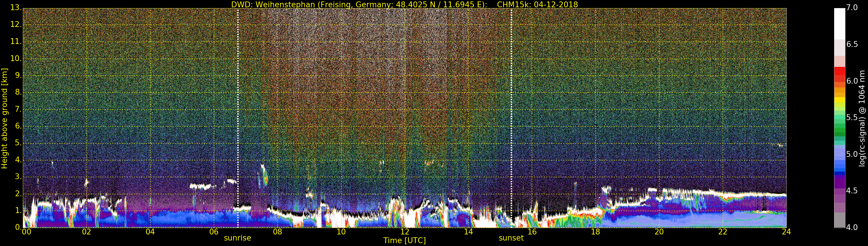Click height axis tick label '13.'
This screenshot has width=868, height=246.
16,8
